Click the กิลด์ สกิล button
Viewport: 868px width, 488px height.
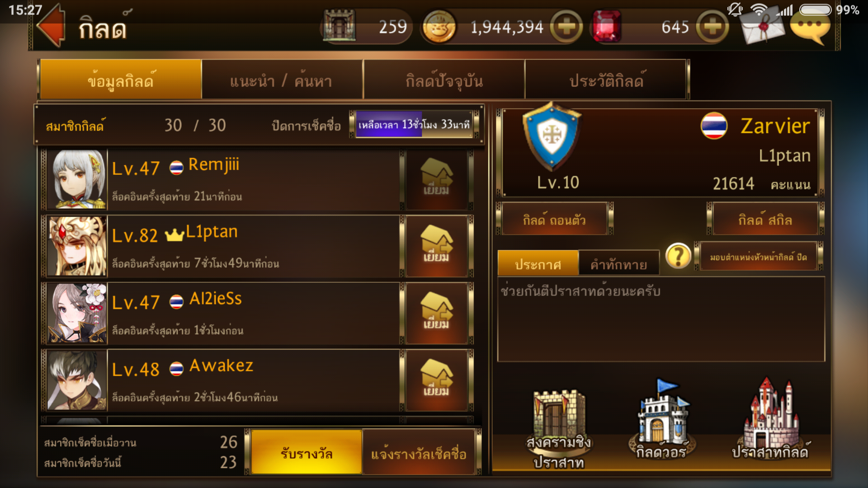pyautogui.click(x=765, y=220)
